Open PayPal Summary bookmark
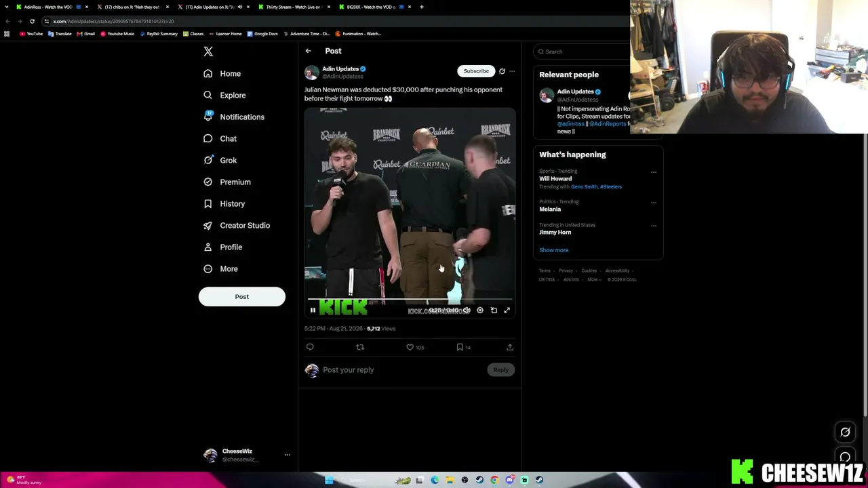The width and height of the screenshot is (868, 488). (x=159, y=34)
